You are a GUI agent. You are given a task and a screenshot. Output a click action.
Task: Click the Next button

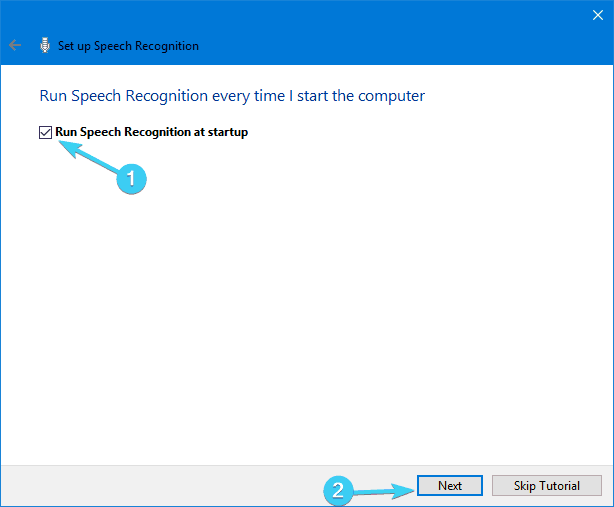coord(450,485)
